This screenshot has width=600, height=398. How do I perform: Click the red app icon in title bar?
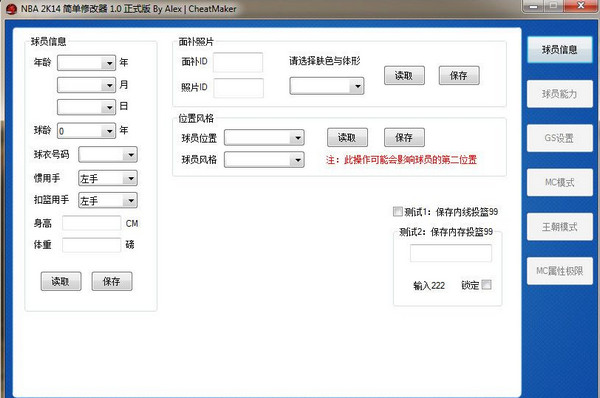pyautogui.click(x=11, y=9)
